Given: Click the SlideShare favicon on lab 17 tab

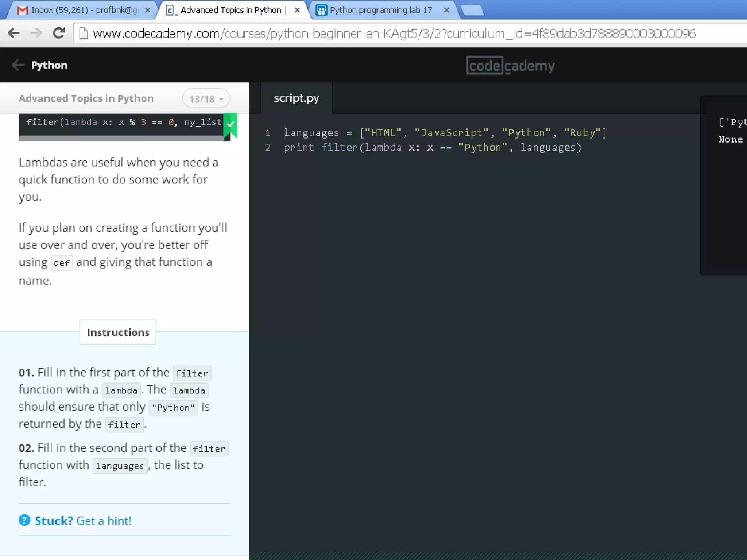Looking at the screenshot, I should pos(321,10).
